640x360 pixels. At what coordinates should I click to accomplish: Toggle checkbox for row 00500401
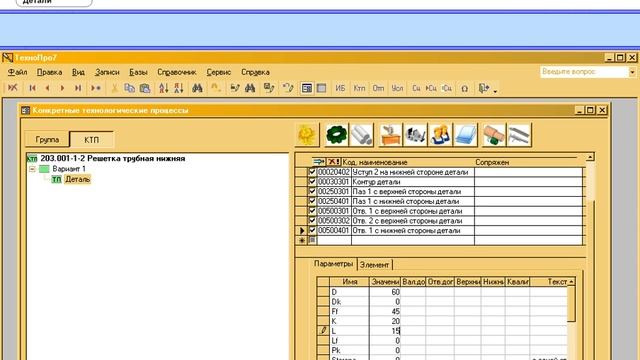(313, 230)
